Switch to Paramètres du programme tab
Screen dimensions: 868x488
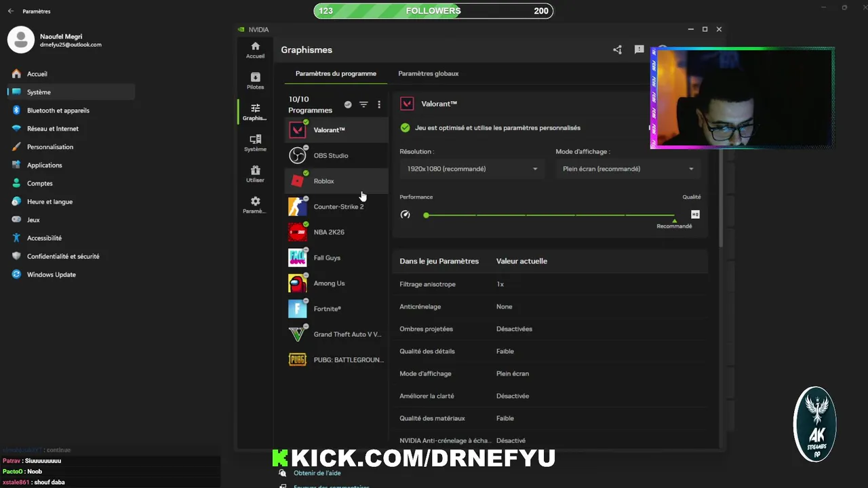[x=336, y=73]
